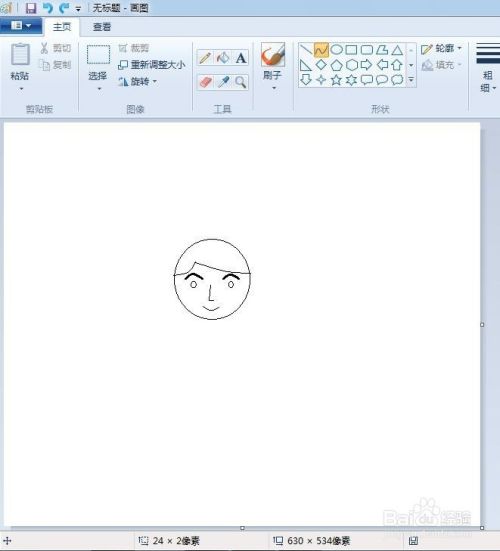
Task: Select the straight Line shape
Action: [x=306, y=50]
